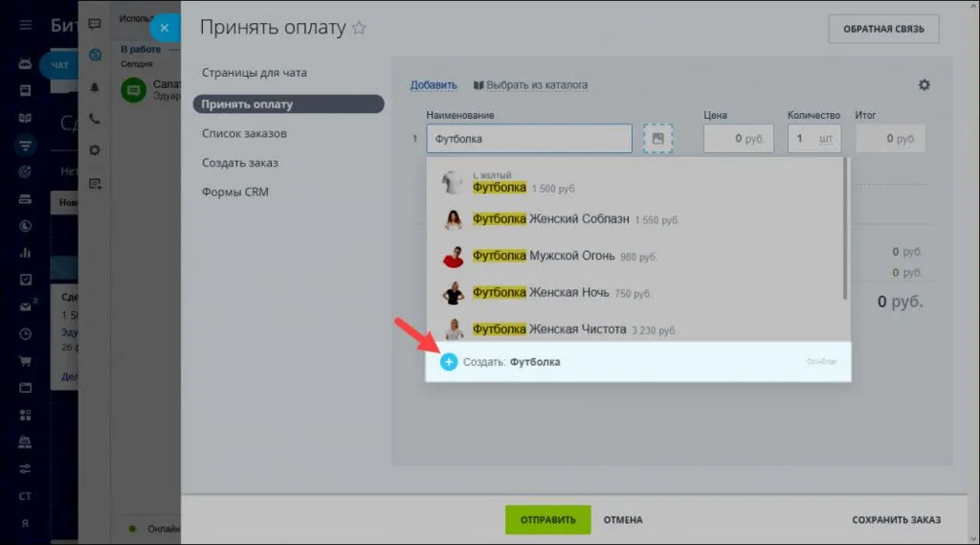Close the side panel with the round X button
Screen dimensions: 980x545
165,28
